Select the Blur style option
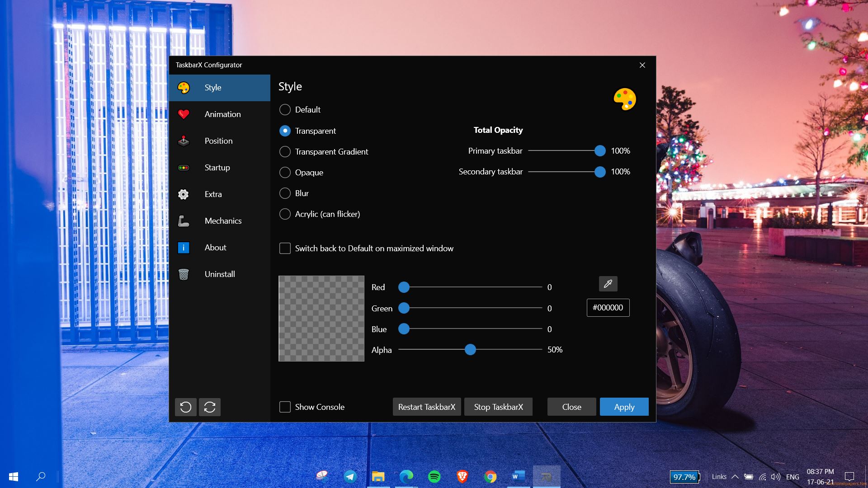Viewport: 868px width, 488px height. point(284,193)
